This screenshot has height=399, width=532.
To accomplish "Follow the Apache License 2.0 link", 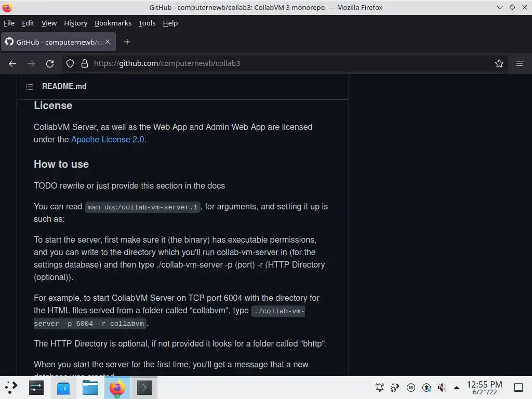I will 108,139.
